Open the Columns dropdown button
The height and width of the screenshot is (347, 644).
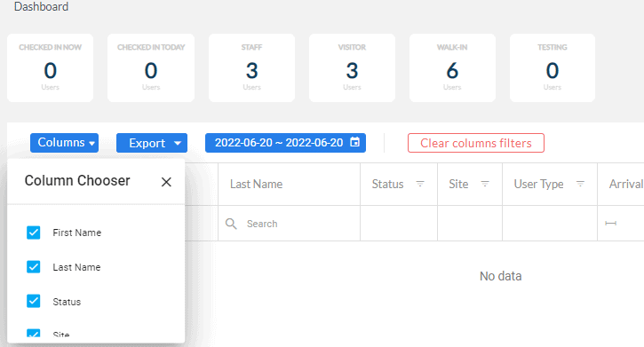64,143
